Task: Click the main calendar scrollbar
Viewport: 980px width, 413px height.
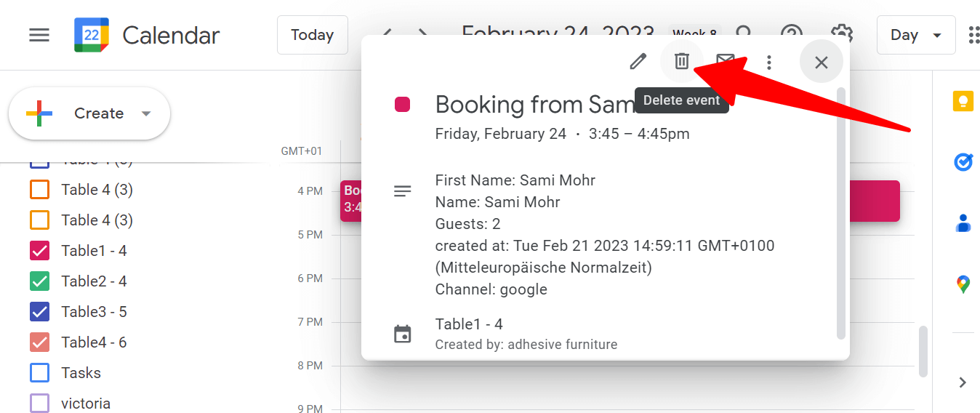Action: (x=923, y=351)
